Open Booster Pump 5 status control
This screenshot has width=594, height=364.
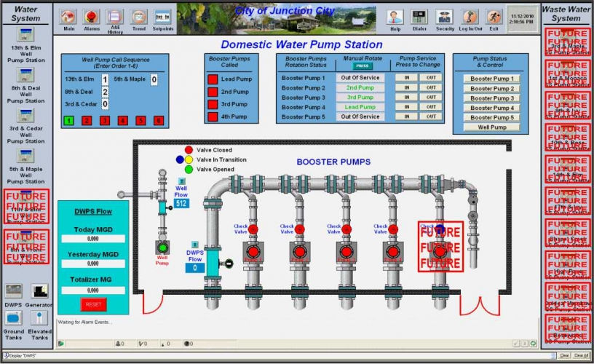coord(491,118)
